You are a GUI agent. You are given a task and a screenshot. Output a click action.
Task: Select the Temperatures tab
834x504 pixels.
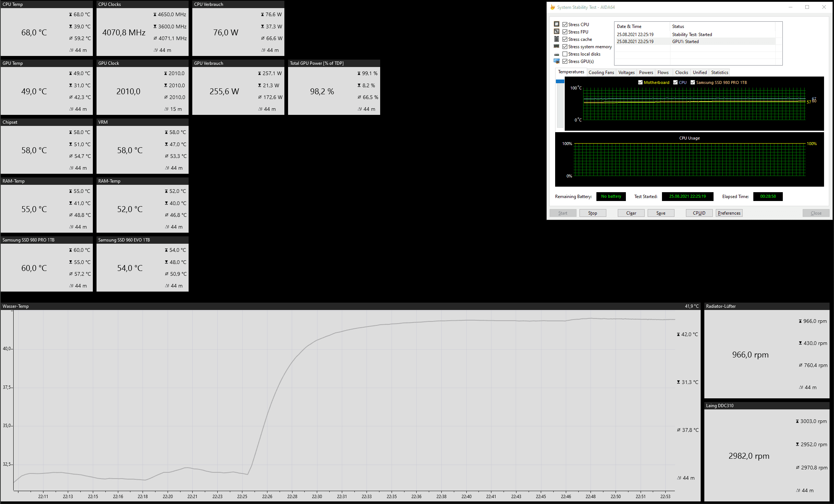pos(571,72)
